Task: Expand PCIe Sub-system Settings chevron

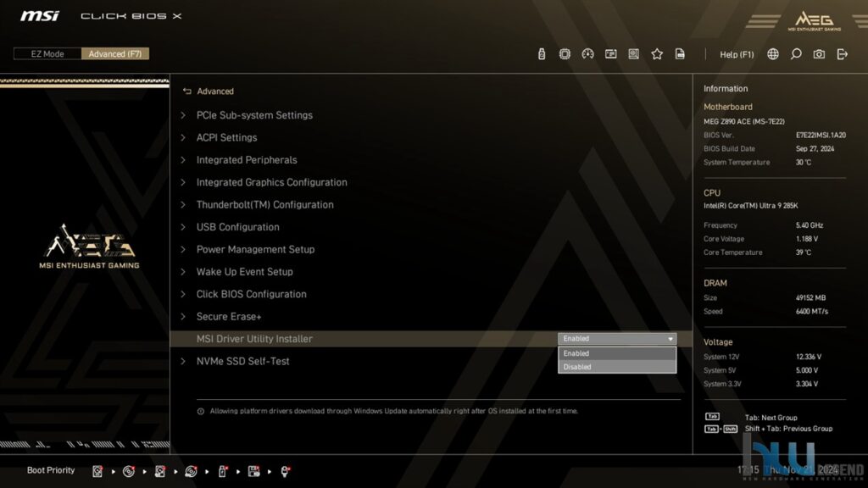Action: click(x=183, y=115)
